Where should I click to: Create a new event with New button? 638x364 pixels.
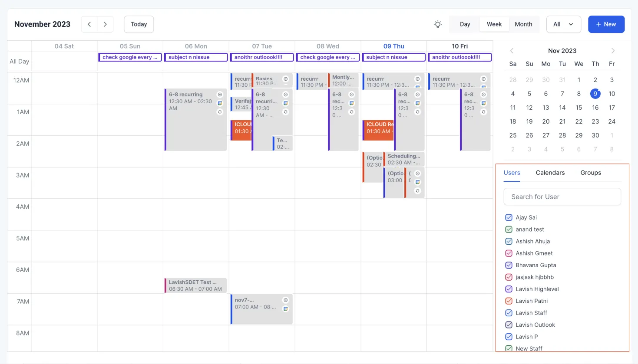[x=606, y=24]
